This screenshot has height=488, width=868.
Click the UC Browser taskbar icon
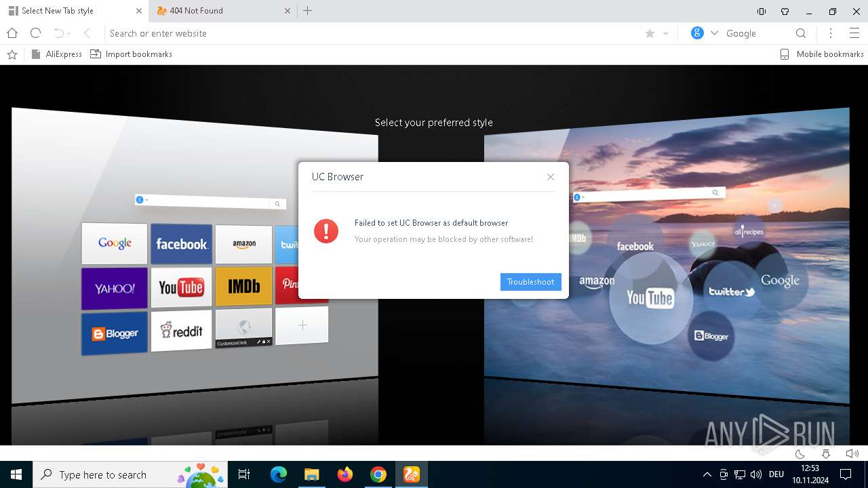point(412,474)
